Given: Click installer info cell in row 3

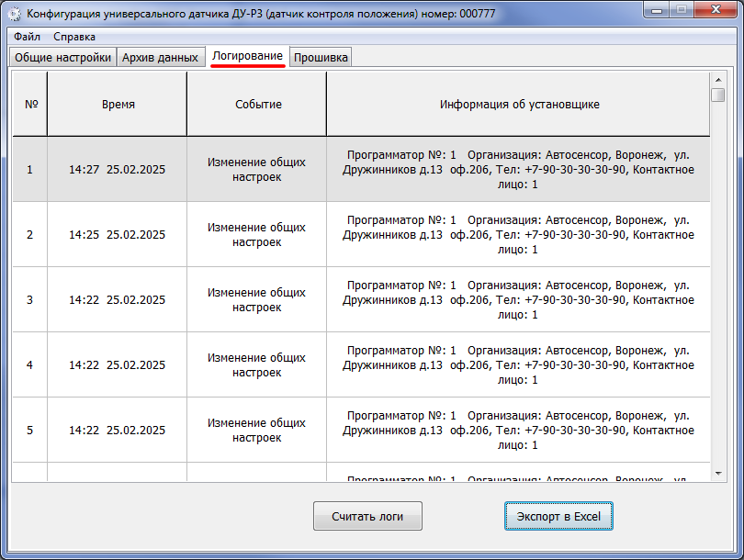Looking at the screenshot, I should pyautogui.click(x=519, y=299).
